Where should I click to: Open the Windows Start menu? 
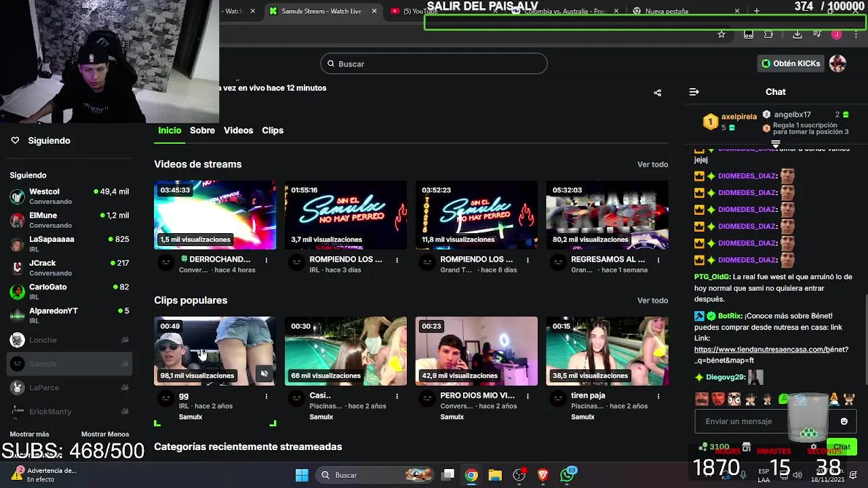302,475
